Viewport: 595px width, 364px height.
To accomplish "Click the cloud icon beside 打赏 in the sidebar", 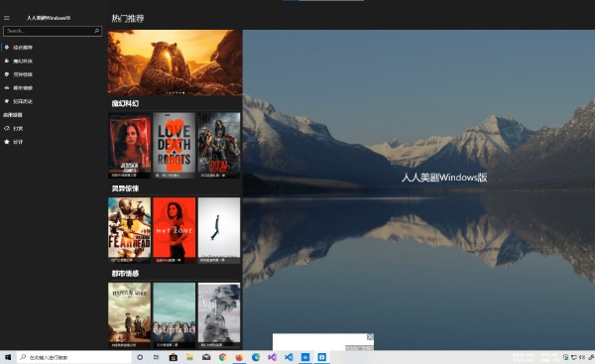I will [x=7, y=128].
